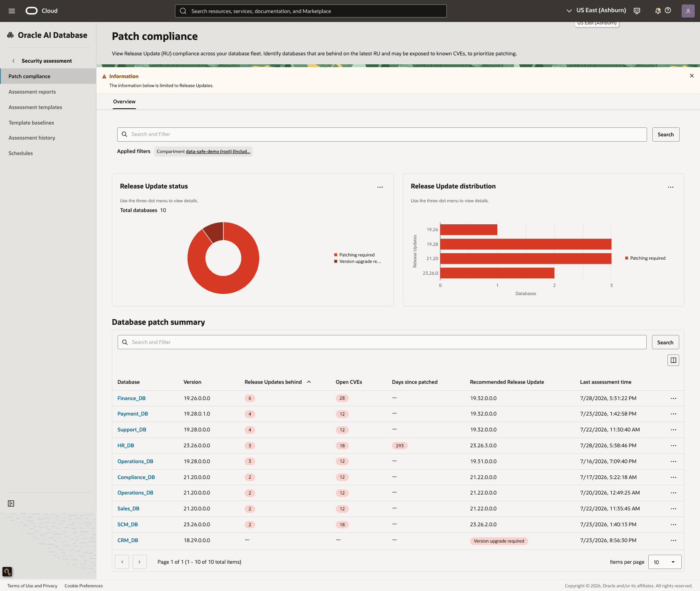Open actions menu for Compliance_DB row

[673, 477]
